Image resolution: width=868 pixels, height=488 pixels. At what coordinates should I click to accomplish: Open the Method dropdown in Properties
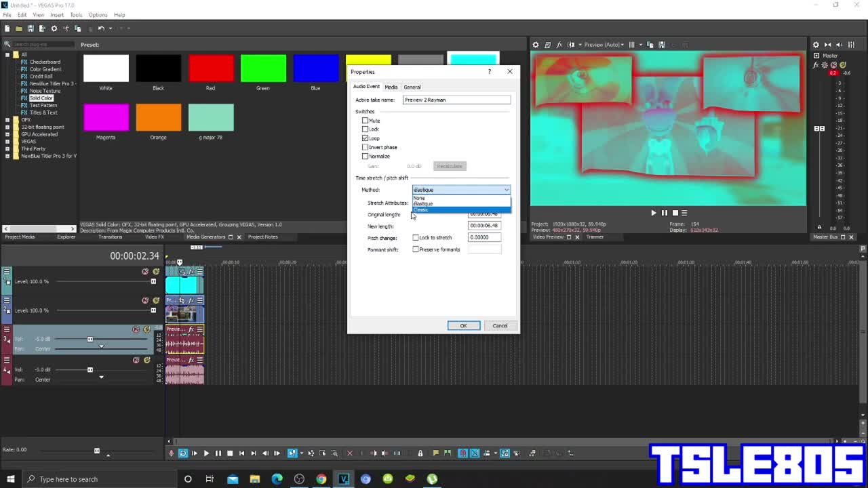pos(461,190)
